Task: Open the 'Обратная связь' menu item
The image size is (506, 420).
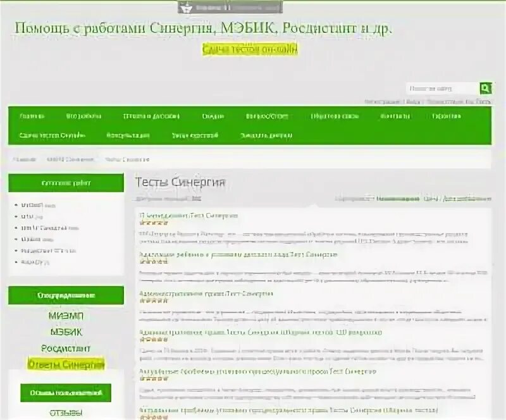Action: 335,116
